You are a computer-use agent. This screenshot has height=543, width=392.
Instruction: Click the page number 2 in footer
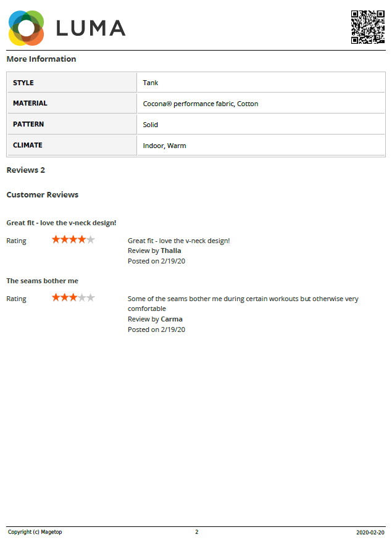coord(196,532)
